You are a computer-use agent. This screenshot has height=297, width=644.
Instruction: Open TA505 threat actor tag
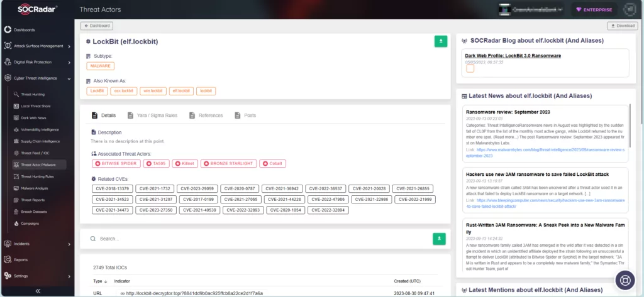[x=156, y=164]
